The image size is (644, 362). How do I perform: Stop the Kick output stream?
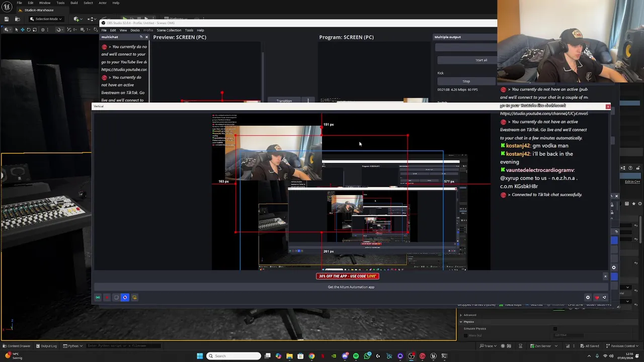pyautogui.click(x=466, y=81)
